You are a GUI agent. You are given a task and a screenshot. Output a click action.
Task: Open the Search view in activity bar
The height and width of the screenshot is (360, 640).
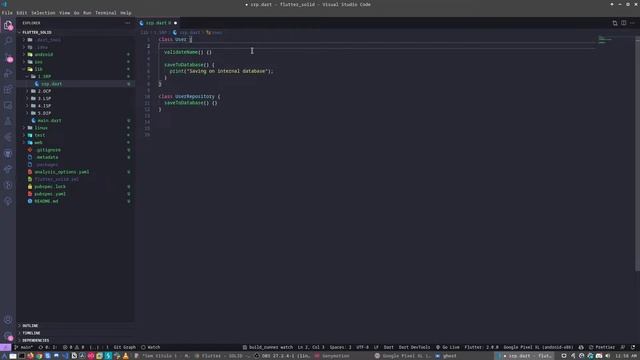pyautogui.click(x=8, y=41)
